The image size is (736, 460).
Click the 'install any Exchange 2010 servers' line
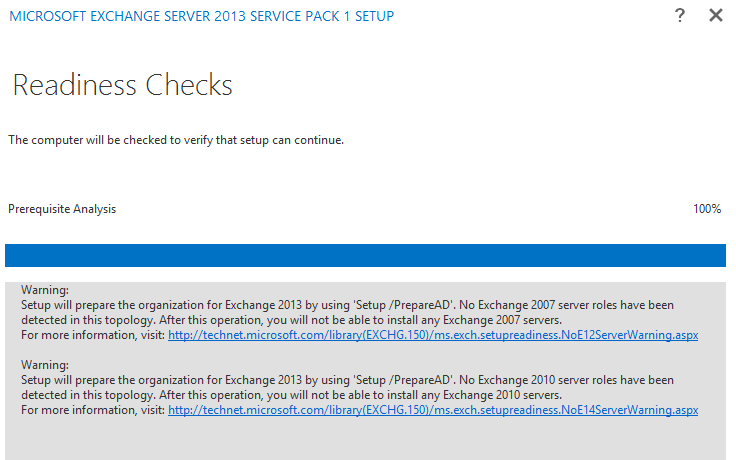[x=291, y=395]
